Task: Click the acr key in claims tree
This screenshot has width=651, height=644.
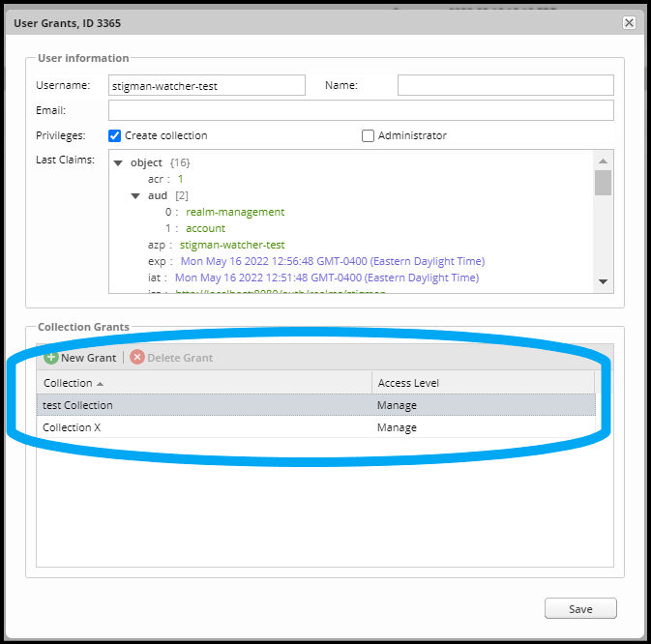Action: [x=156, y=179]
